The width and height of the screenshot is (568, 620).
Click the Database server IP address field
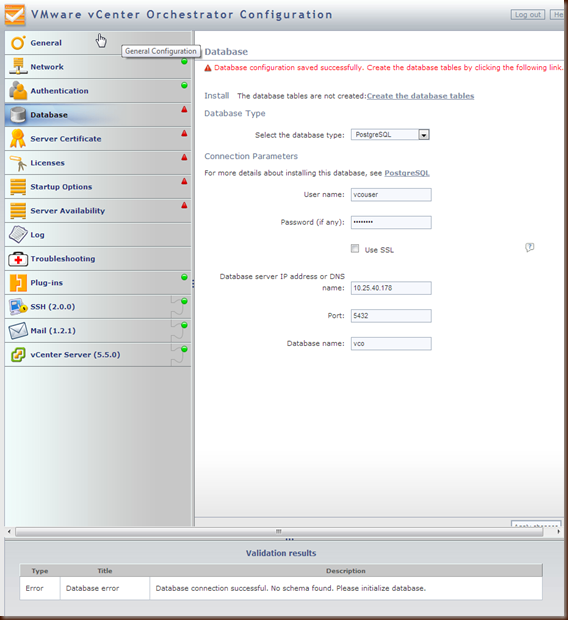pyautogui.click(x=391, y=288)
